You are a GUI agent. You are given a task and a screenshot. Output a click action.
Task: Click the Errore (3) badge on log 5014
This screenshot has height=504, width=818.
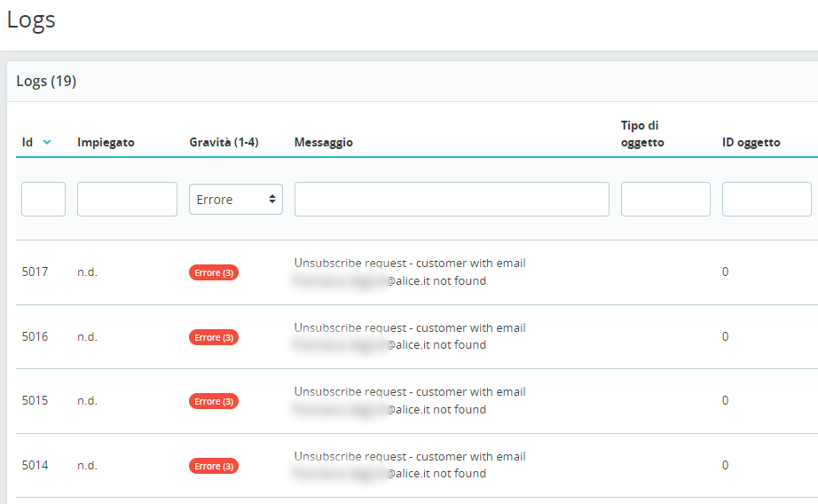(x=214, y=466)
